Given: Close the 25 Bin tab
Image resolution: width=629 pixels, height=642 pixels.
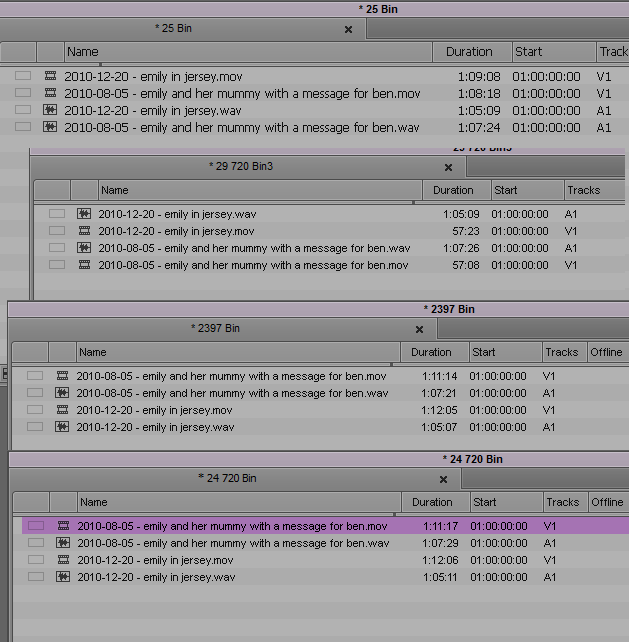Looking at the screenshot, I should (348, 29).
